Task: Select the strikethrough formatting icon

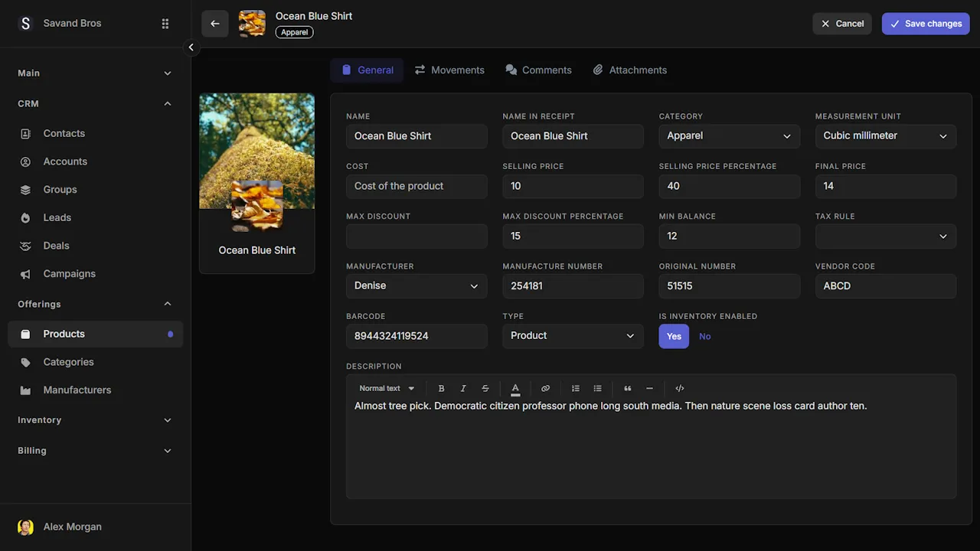Action: pos(485,388)
